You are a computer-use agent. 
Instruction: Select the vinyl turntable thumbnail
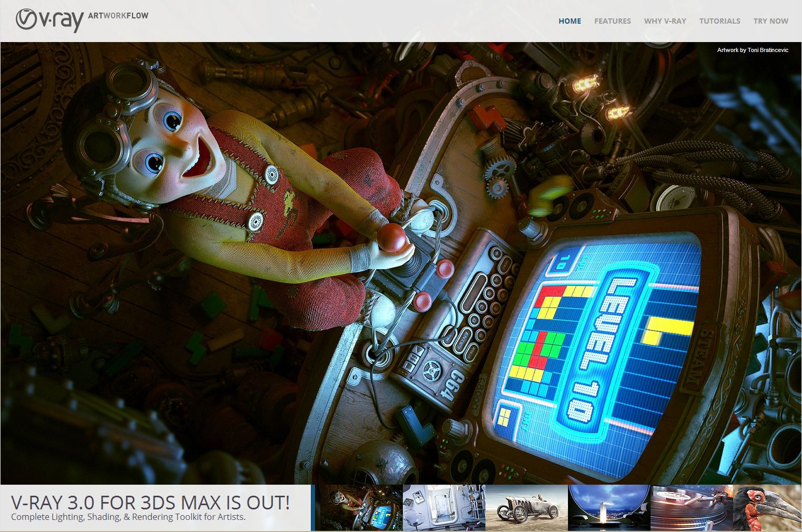tap(692, 508)
